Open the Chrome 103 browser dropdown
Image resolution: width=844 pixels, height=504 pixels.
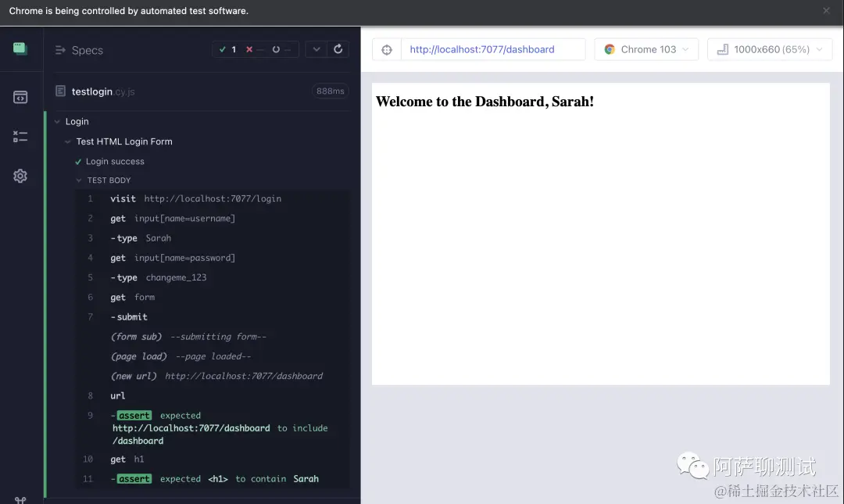coord(646,49)
